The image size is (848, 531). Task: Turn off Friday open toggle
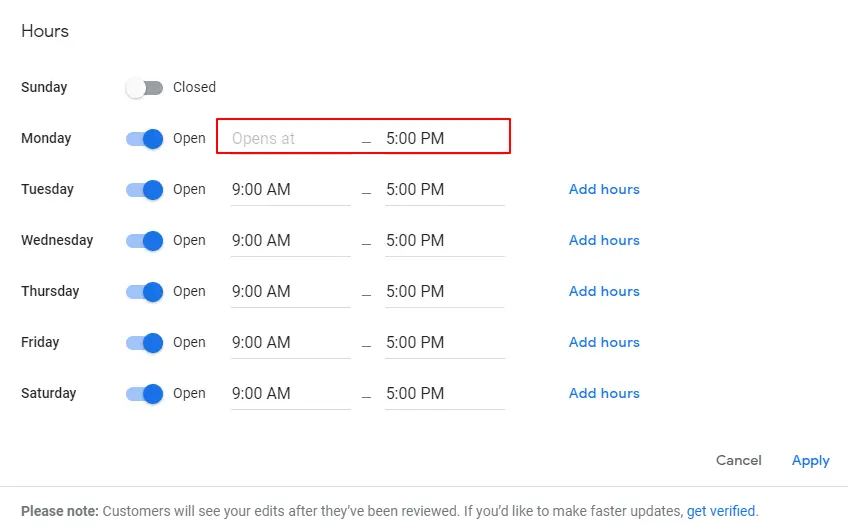(x=144, y=343)
